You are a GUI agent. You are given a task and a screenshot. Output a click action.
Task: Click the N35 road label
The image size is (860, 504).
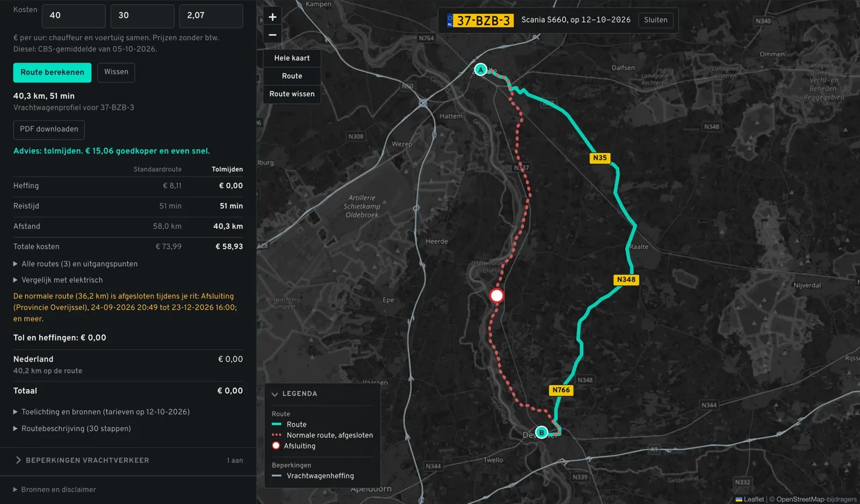[x=600, y=158]
